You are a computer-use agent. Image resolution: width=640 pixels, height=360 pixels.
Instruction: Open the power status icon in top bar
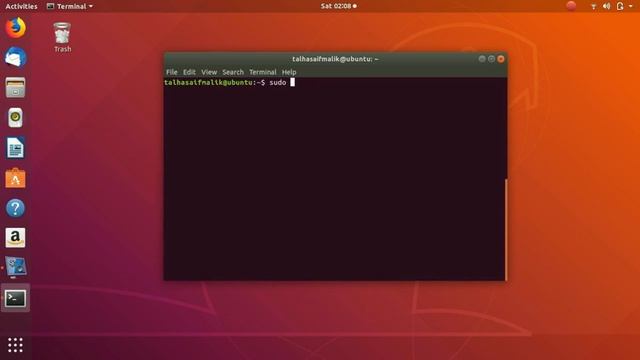coord(620,6)
